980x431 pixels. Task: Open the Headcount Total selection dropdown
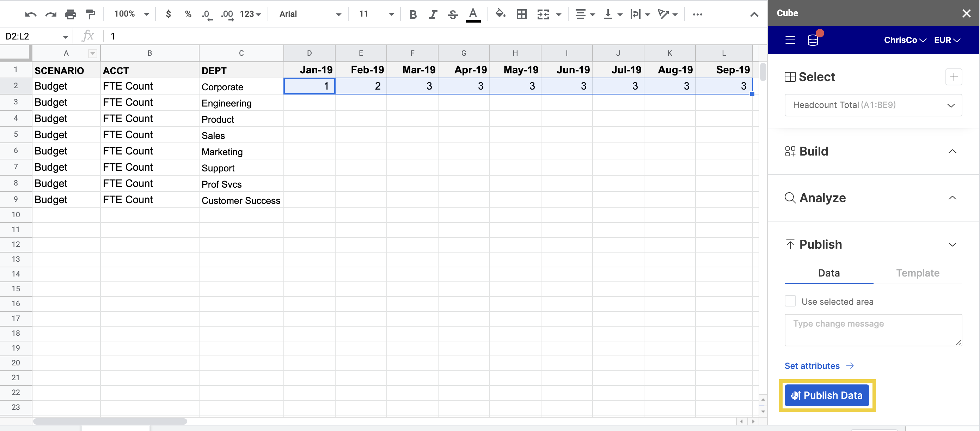873,105
